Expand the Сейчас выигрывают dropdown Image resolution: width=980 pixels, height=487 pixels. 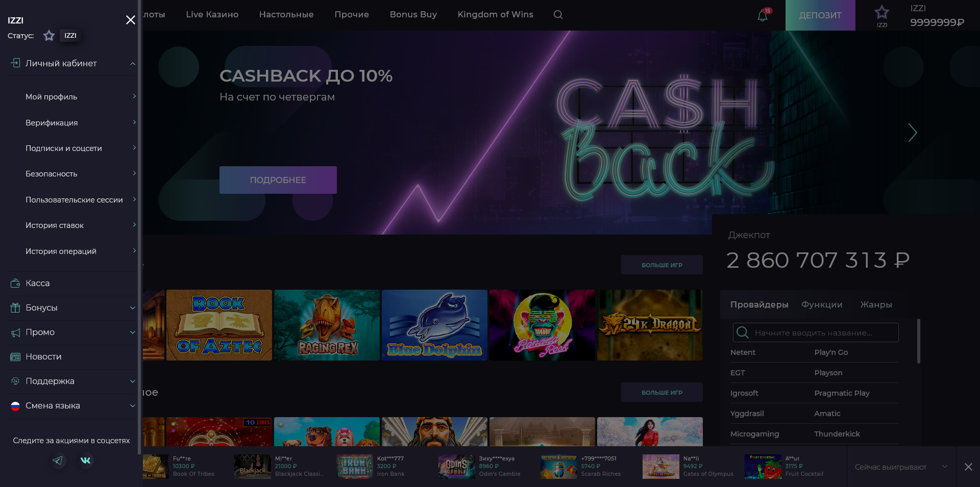coord(944,467)
